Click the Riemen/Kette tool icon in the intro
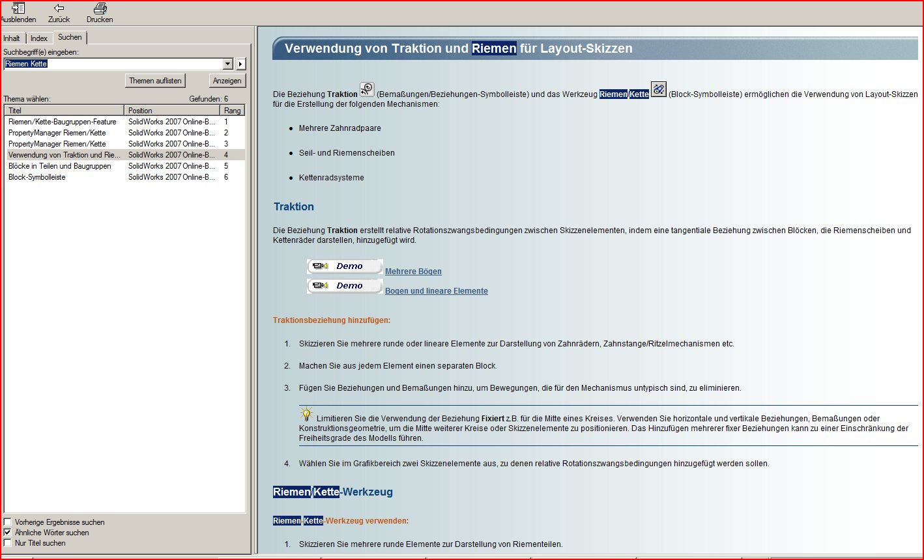924x560 pixels. click(659, 90)
